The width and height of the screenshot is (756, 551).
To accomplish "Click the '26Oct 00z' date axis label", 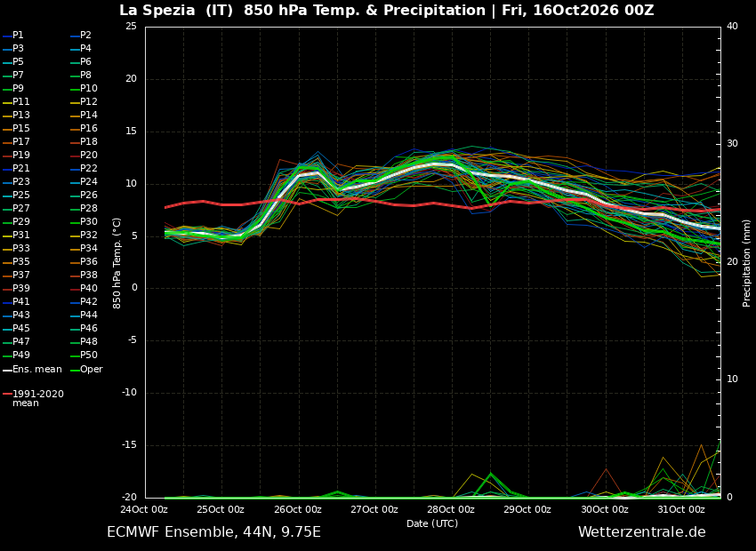I will tap(297, 509).
